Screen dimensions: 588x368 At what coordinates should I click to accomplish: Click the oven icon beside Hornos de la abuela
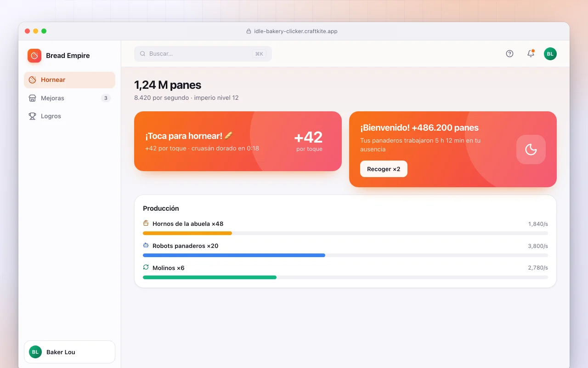click(x=146, y=224)
